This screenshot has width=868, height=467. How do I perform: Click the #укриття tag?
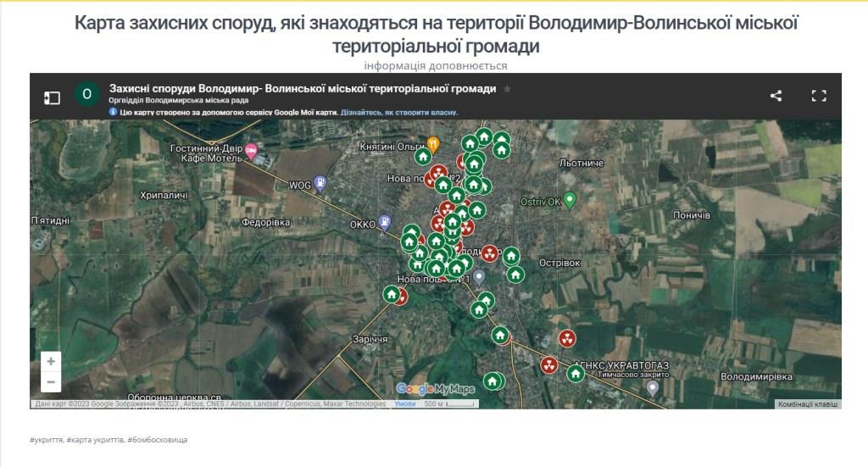pos(45,440)
